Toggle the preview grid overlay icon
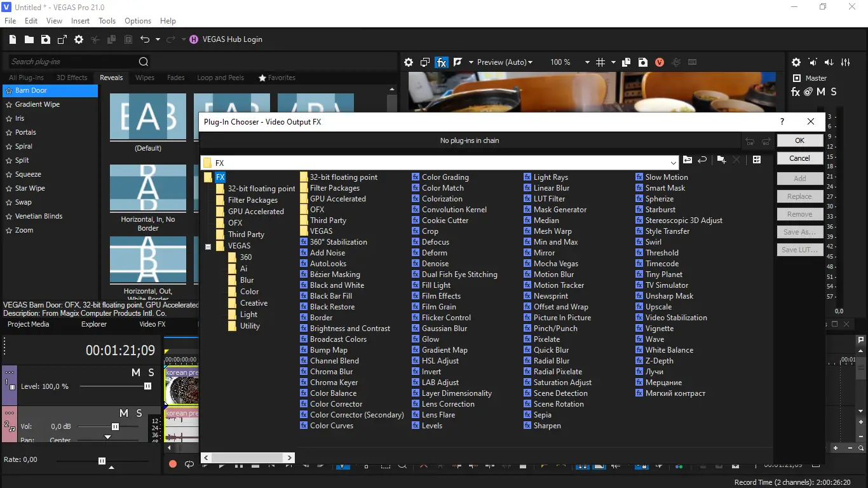Viewport: 868px width, 488px height. click(600, 62)
